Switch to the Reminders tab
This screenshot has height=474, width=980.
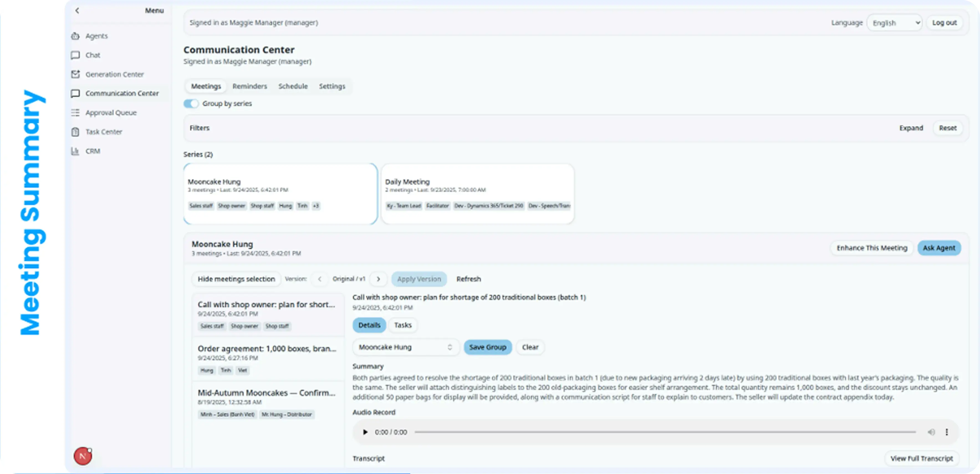249,86
